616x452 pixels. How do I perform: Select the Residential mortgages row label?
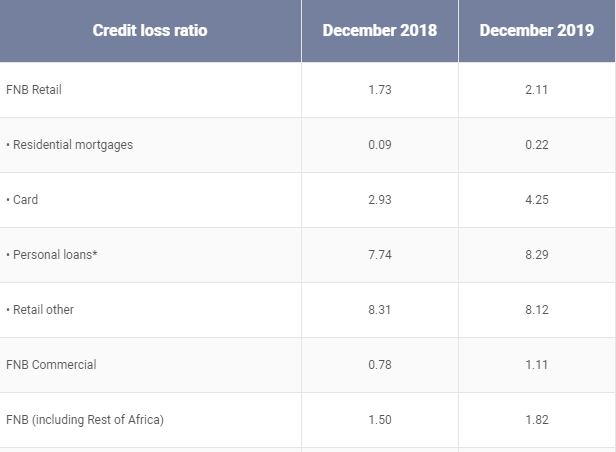[x=72, y=145]
